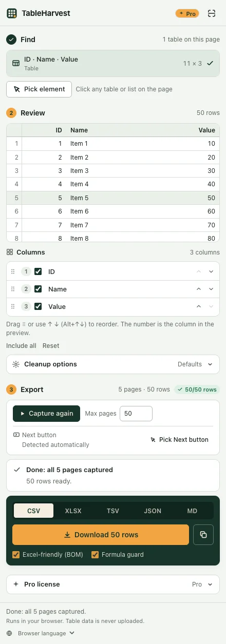
Task: Expand the Pro license section
Action: pos(113,584)
